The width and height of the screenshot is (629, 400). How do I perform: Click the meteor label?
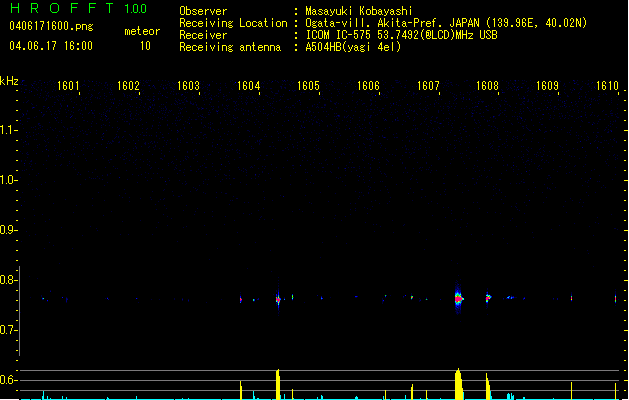point(142,31)
